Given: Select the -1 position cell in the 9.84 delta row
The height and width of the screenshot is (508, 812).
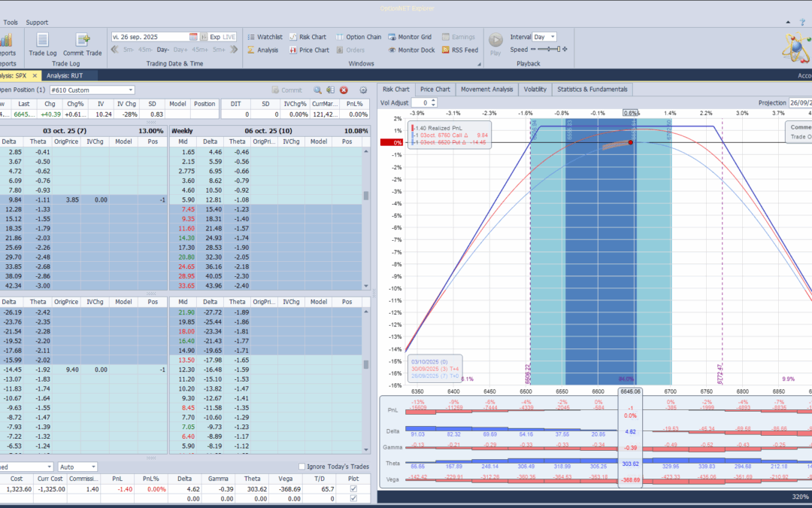Looking at the screenshot, I should 152,199.
